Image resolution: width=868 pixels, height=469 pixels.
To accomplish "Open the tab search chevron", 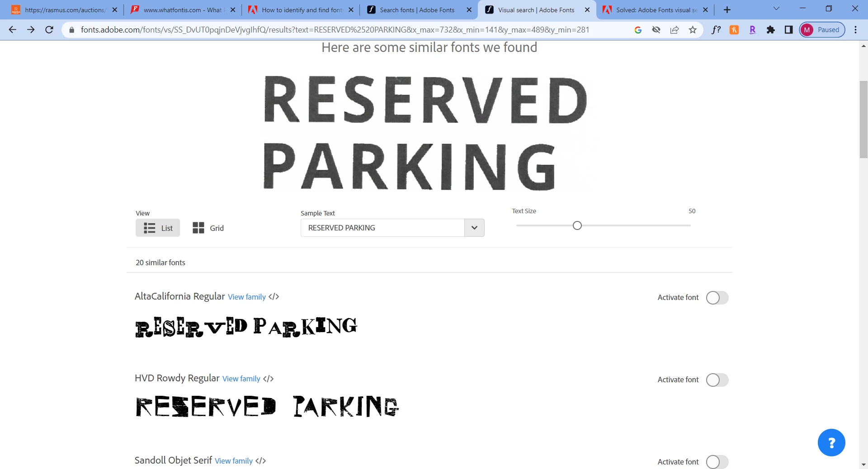I will [x=776, y=9].
